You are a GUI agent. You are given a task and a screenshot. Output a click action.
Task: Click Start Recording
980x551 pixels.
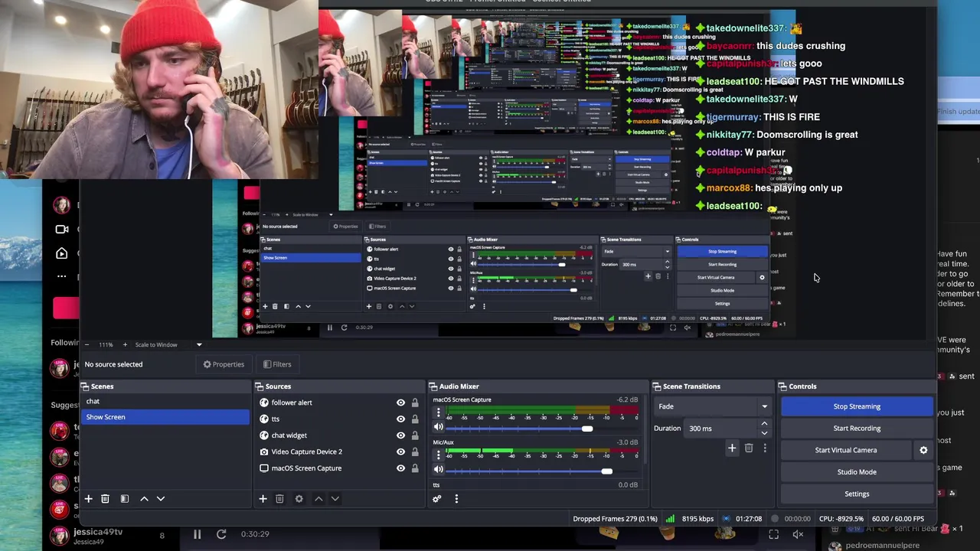(x=857, y=429)
